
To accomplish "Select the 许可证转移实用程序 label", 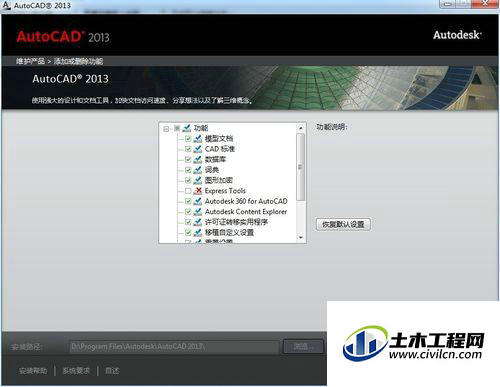I will tap(236, 222).
